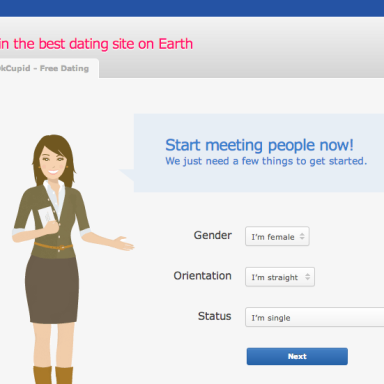Click the Orientation field label
This screenshot has height=384, width=384.
tap(202, 276)
